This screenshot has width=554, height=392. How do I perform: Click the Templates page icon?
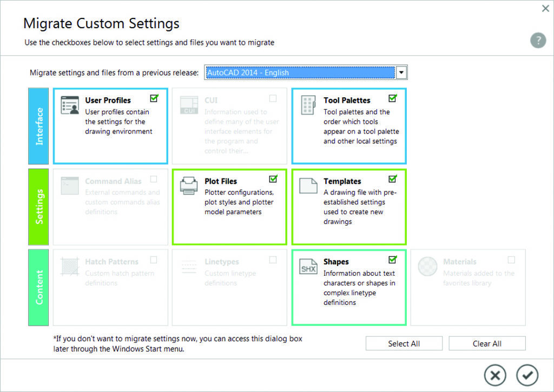pos(308,185)
